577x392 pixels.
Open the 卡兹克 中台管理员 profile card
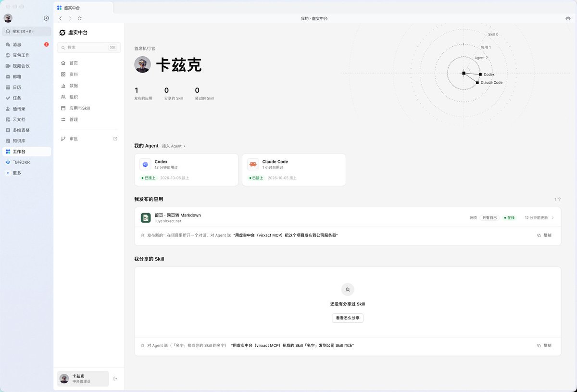tap(83, 379)
